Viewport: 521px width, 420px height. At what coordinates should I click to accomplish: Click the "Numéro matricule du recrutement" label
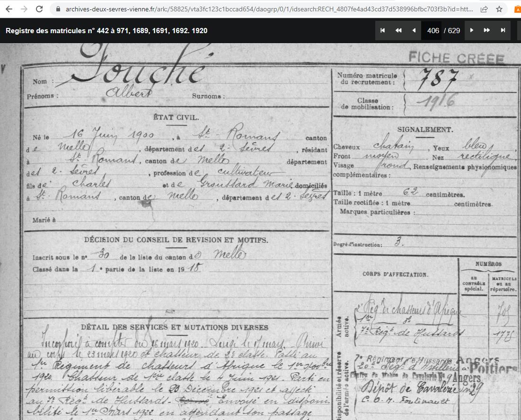pyautogui.click(x=367, y=79)
